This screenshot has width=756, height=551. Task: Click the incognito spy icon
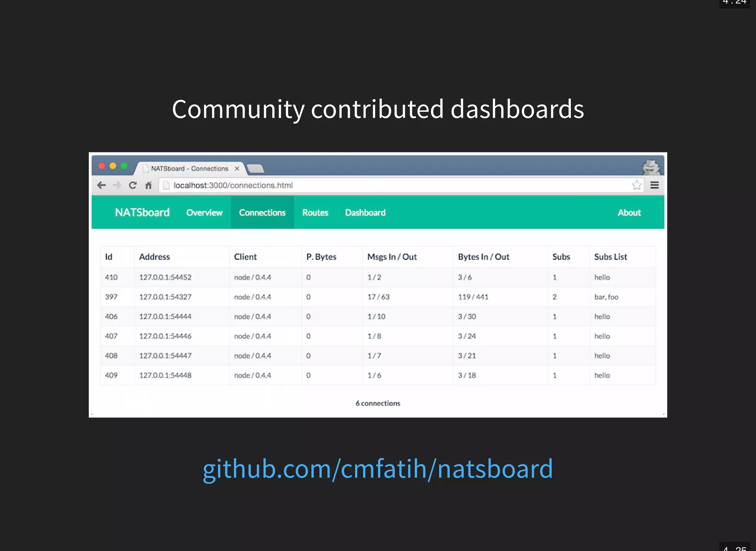(651, 167)
